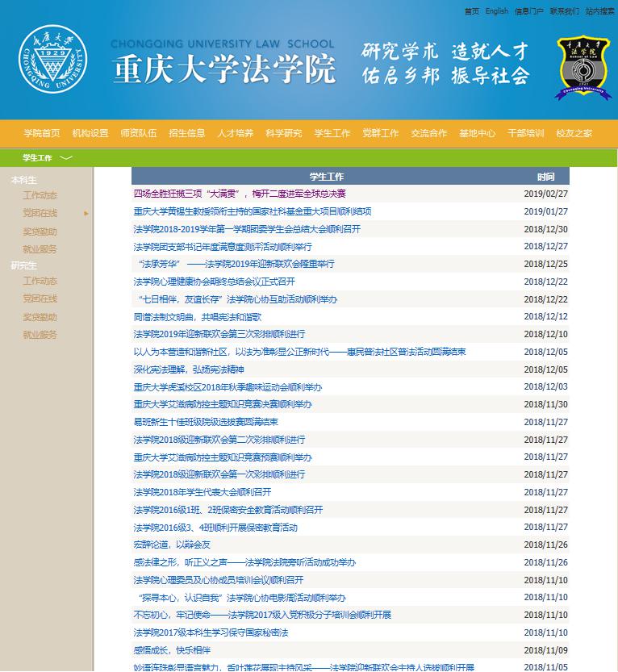Click the 首页 link at top right

[x=471, y=11]
